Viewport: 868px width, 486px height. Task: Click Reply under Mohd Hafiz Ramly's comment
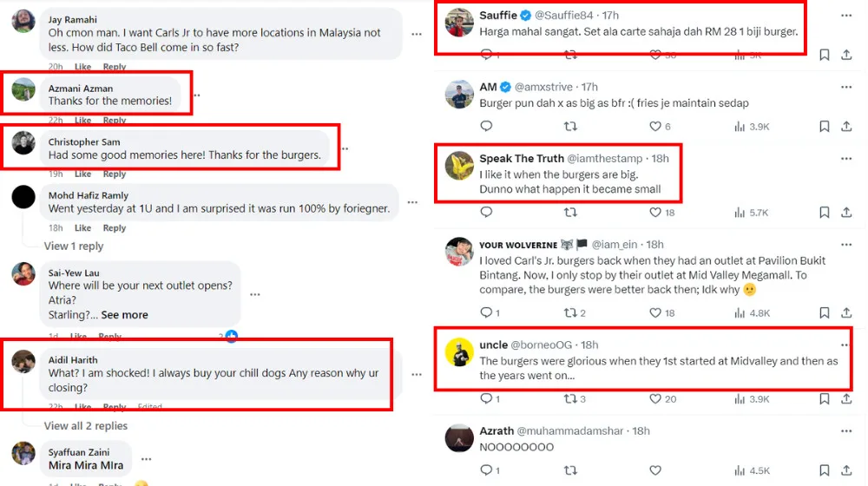pos(115,228)
